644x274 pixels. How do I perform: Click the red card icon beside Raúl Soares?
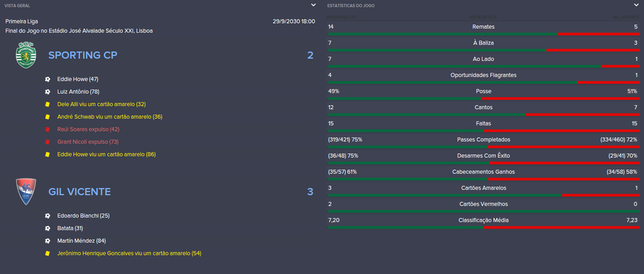pos(47,129)
